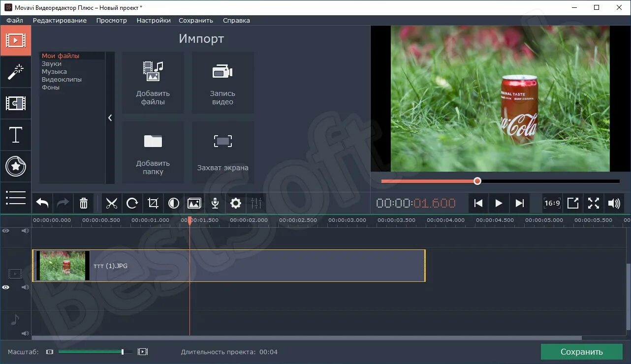Open the Справка menu
The image size is (631, 364).
pos(236,20)
